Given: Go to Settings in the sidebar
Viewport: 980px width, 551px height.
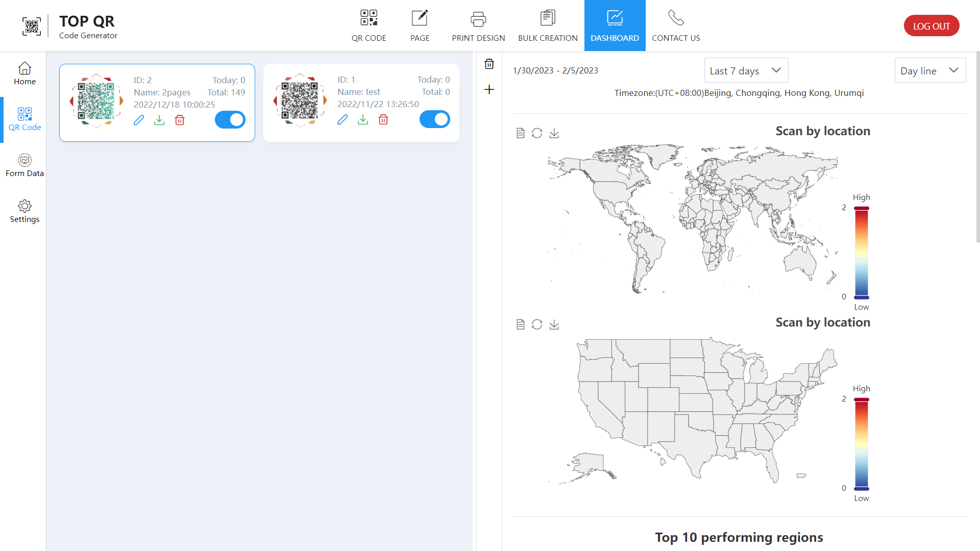Looking at the screenshot, I should [24, 211].
